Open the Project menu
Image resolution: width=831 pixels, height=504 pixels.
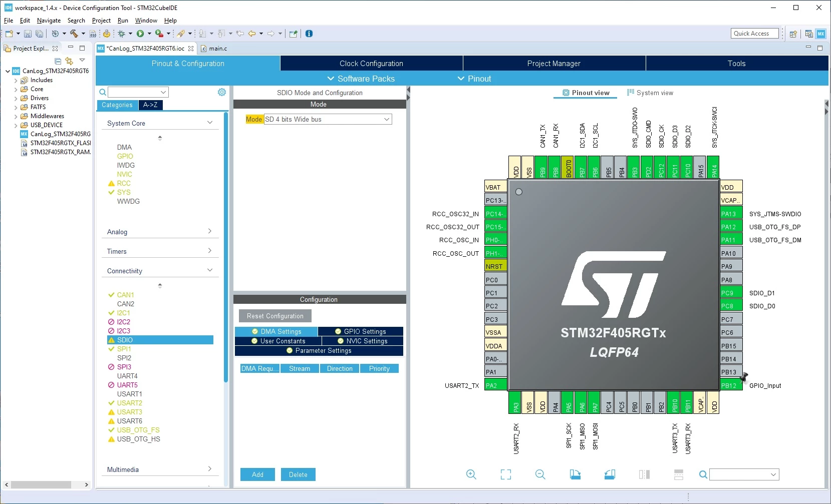click(101, 21)
